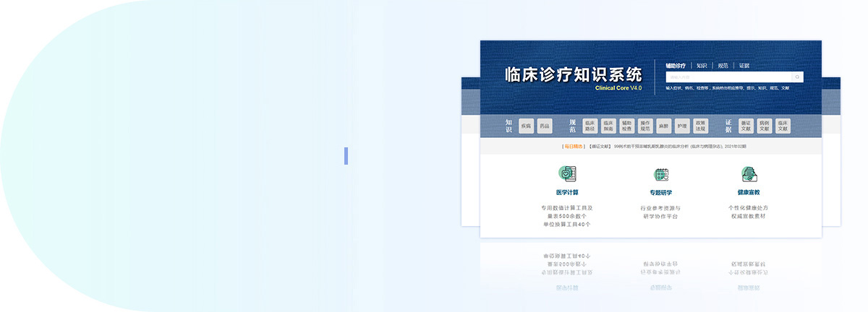Open the 医学计算 calculator icon
This screenshot has width=868, height=312.
[x=567, y=174]
